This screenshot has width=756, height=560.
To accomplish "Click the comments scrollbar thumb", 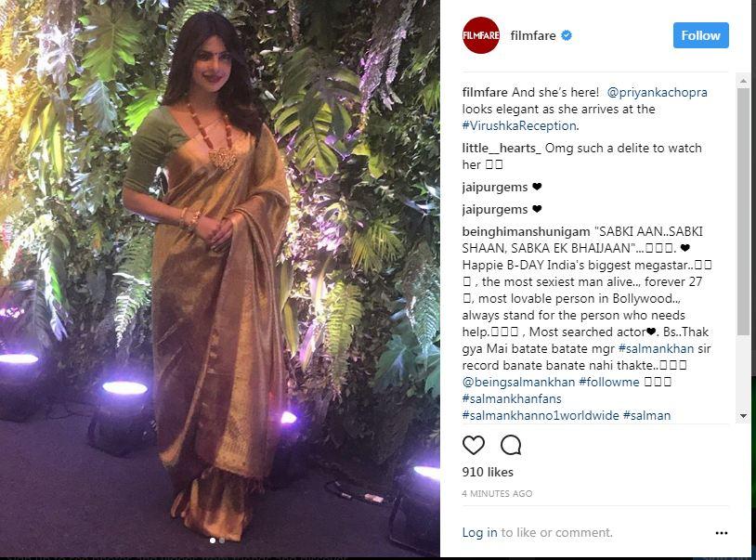I will click(x=743, y=211).
